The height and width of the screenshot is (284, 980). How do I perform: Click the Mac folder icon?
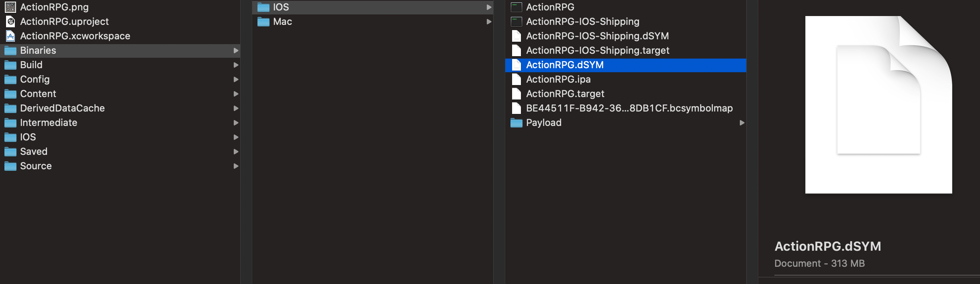tap(263, 22)
